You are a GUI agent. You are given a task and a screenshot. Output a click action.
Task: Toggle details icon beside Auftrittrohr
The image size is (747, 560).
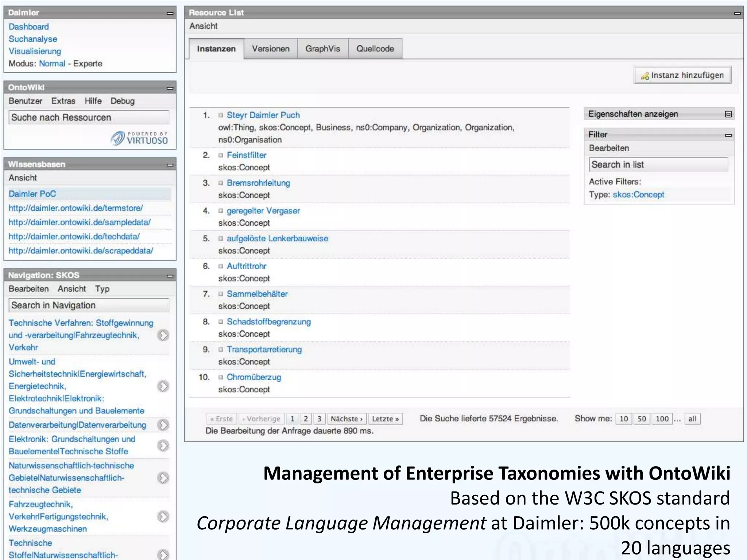221,266
